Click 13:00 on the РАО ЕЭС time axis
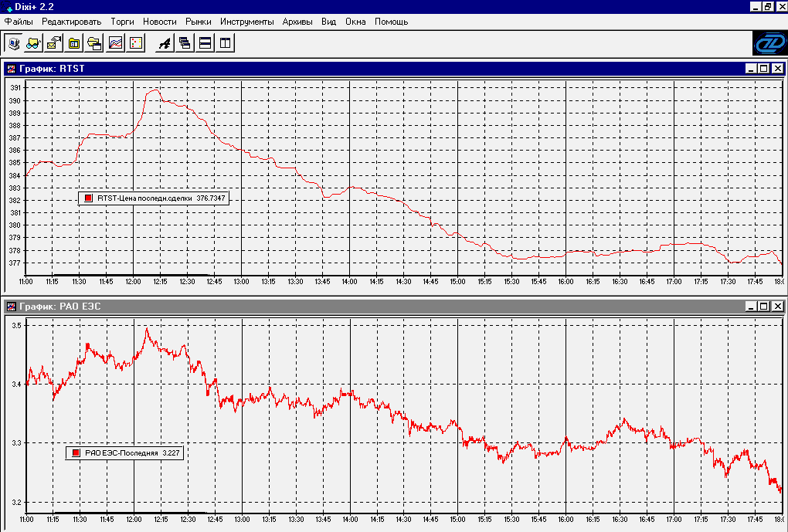788x532 pixels. pyautogui.click(x=242, y=520)
